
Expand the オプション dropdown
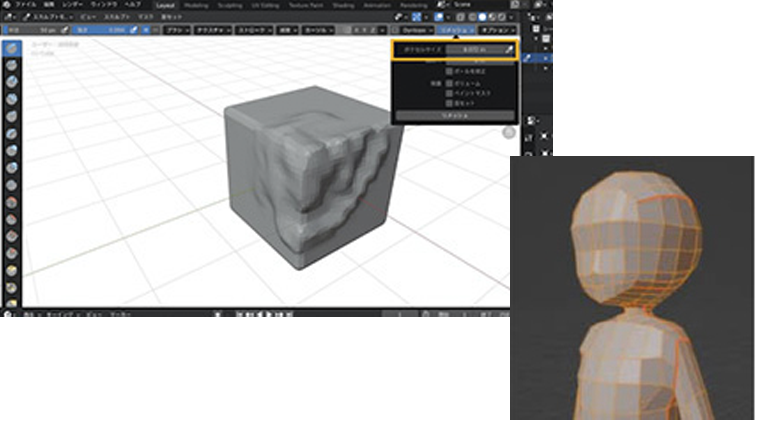tap(496, 31)
